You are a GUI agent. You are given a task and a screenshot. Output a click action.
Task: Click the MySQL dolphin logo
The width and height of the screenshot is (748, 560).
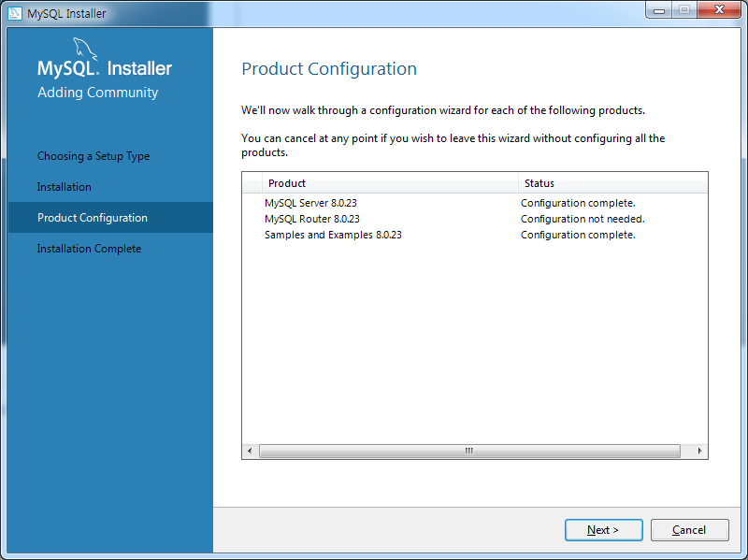(84, 49)
